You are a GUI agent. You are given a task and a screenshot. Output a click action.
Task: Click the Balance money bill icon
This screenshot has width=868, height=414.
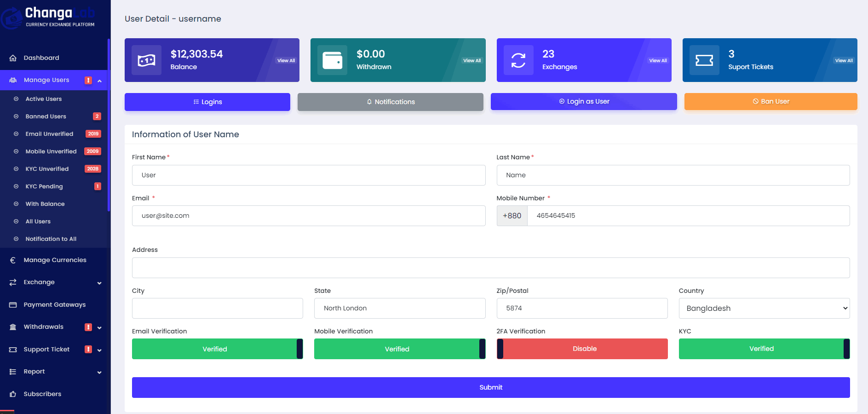pyautogui.click(x=146, y=60)
